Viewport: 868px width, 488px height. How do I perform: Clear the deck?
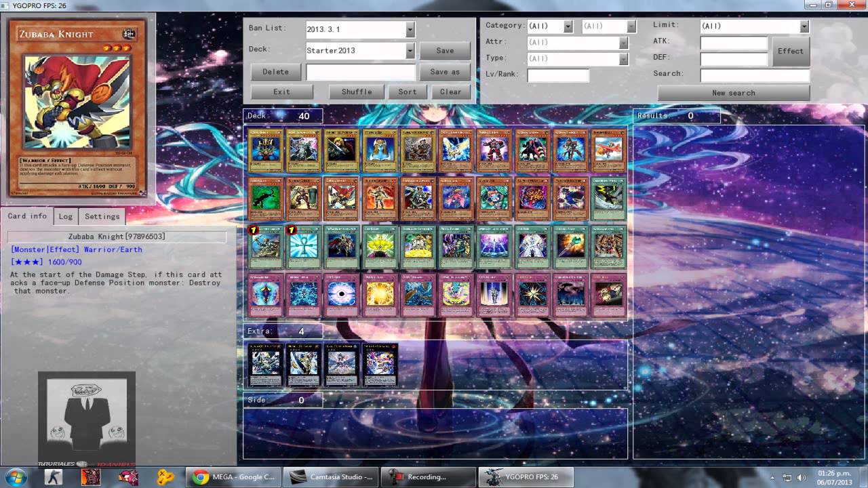pyautogui.click(x=450, y=91)
